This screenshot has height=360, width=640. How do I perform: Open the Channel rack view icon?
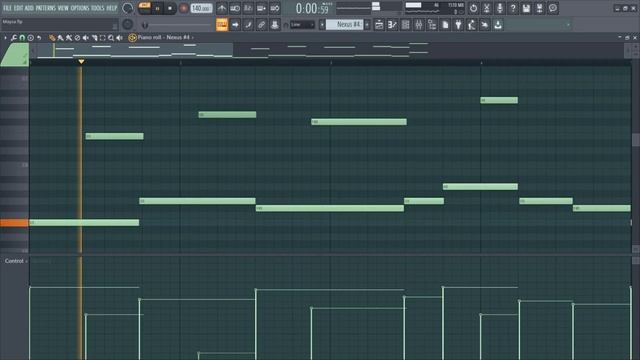[x=405, y=25]
